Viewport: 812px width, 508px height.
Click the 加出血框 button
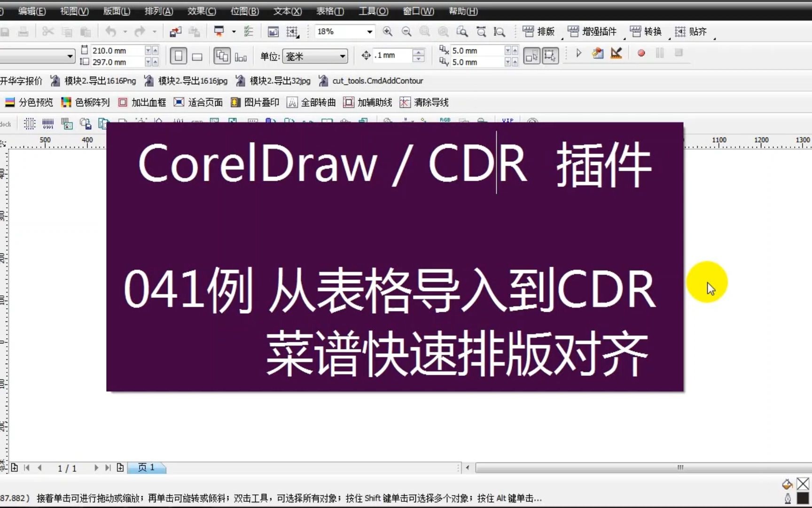click(x=142, y=102)
